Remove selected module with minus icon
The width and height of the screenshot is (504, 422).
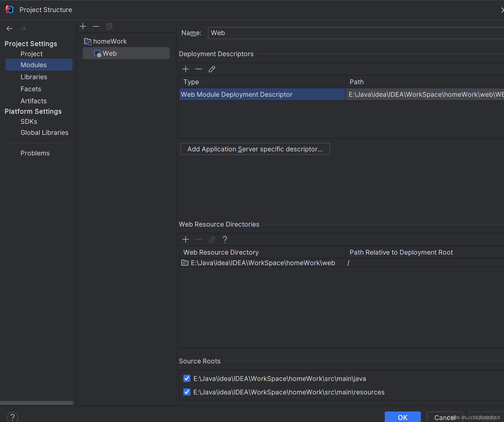[96, 26]
